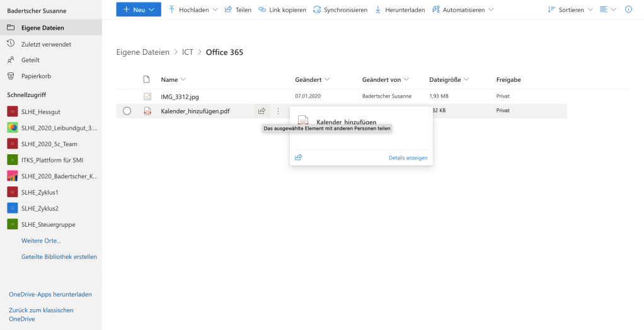Open the three-dot menu for Kalender_hinzufügen.pdf
Viewport: 644px width, 330px height.
278,111
